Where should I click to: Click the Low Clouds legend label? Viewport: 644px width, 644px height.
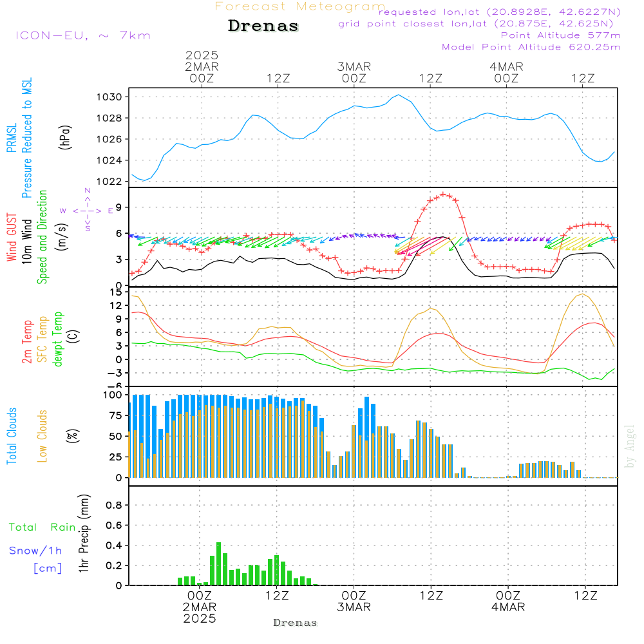tap(42, 436)
